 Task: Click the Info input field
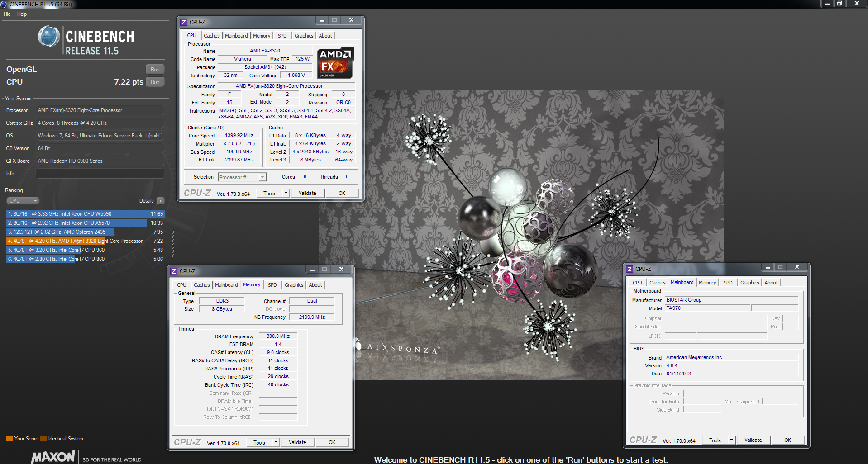point(100,174)
